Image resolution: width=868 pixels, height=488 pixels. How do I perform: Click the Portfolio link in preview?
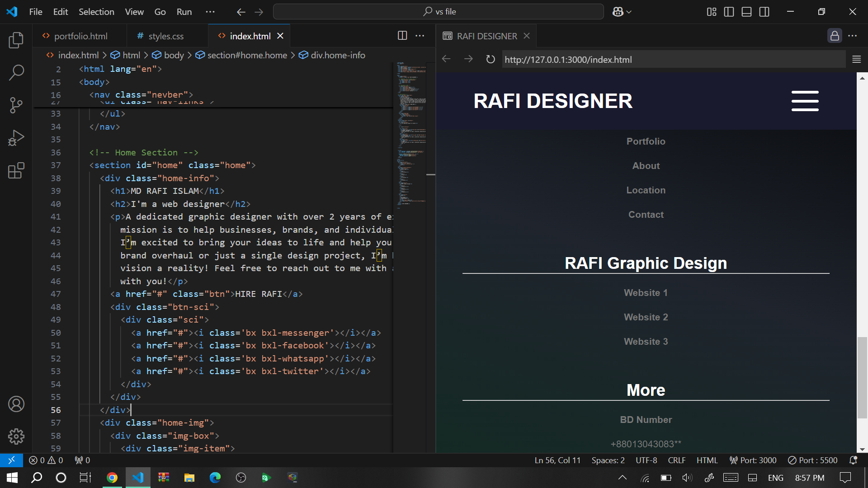tap(646, 141)
